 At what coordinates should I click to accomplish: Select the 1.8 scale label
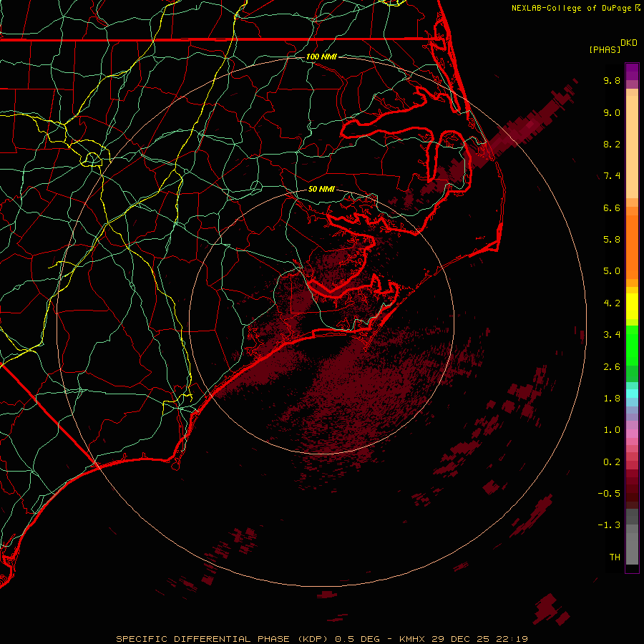(x=612, y=399)
